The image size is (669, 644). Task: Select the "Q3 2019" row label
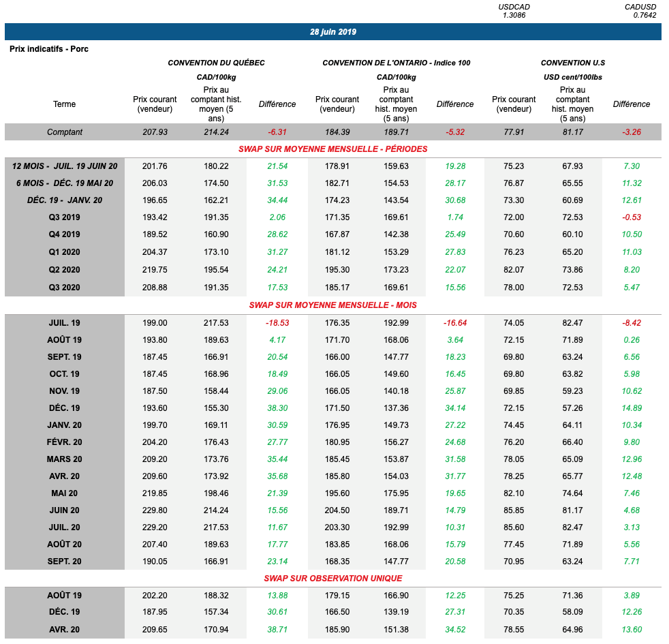pos(65,217)
